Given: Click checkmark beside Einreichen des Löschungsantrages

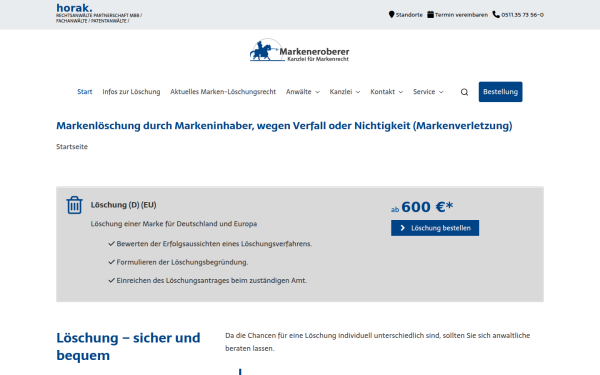Looking at the screenshot, I should point(111,280).
